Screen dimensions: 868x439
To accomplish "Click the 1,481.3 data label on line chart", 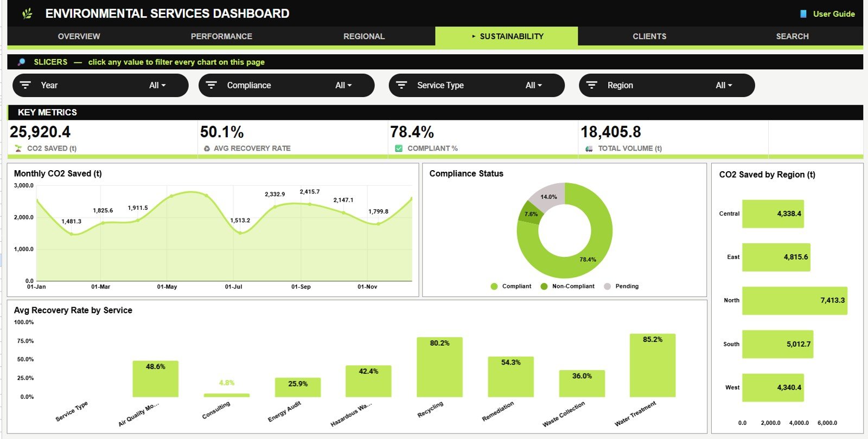I will 72,222.
